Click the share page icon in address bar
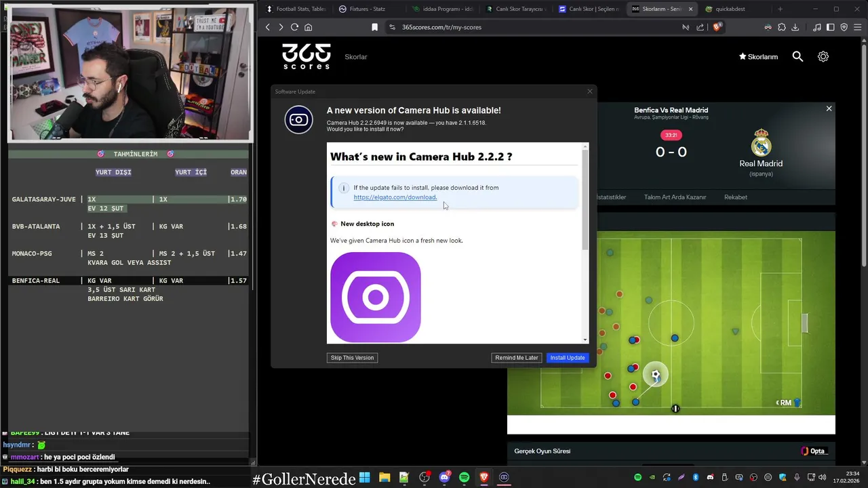 tap(701, 27)
